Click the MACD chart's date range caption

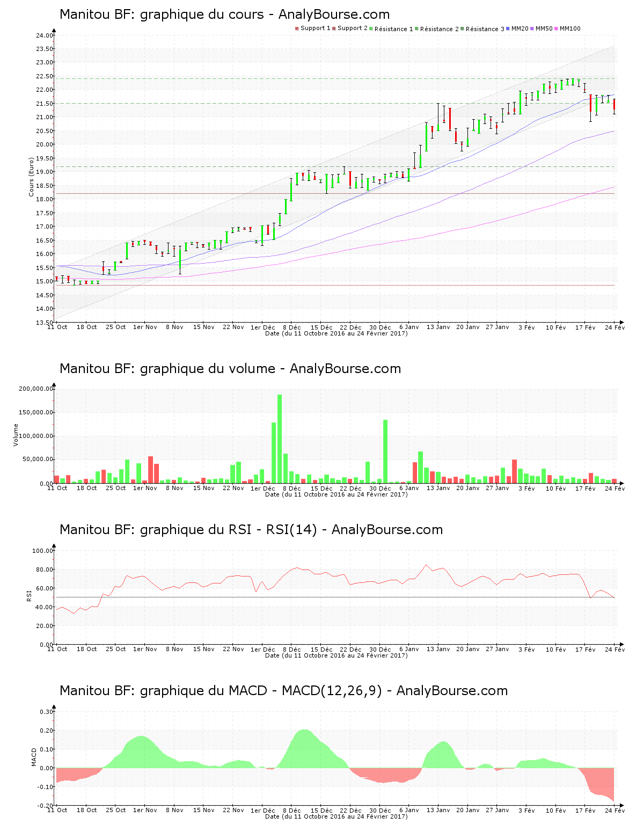pos(336,816)
